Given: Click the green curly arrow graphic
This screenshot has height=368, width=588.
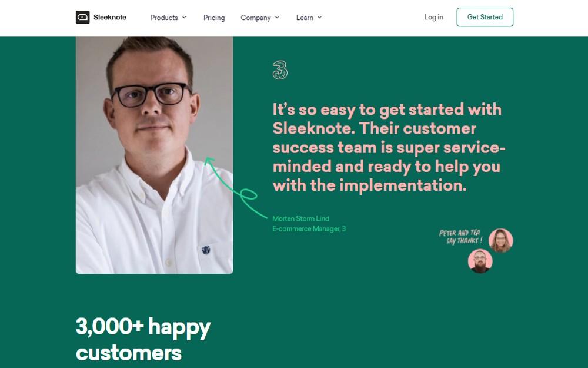Looking at the screenshot, I should tap(236, 188).
